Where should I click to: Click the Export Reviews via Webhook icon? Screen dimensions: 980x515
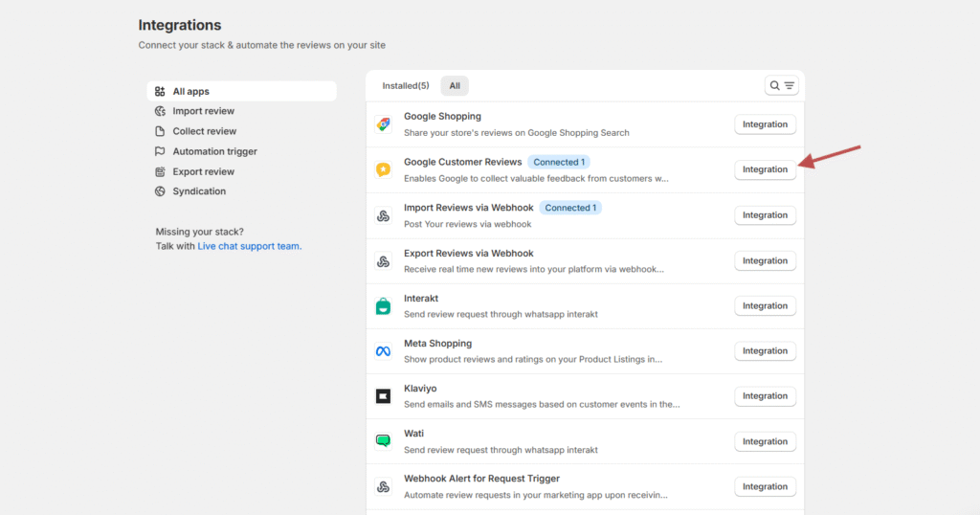tap(383, 261)
